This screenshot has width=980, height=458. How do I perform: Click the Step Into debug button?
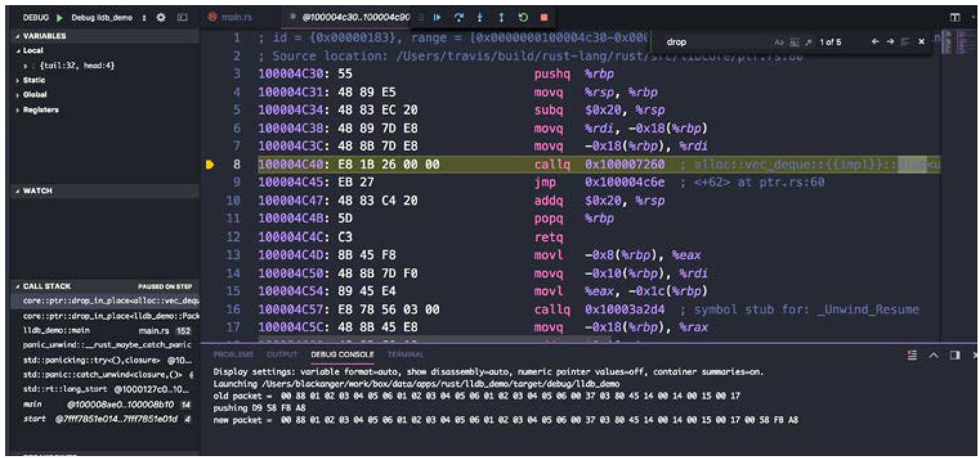pyautogui.click(x=480, y=18)
